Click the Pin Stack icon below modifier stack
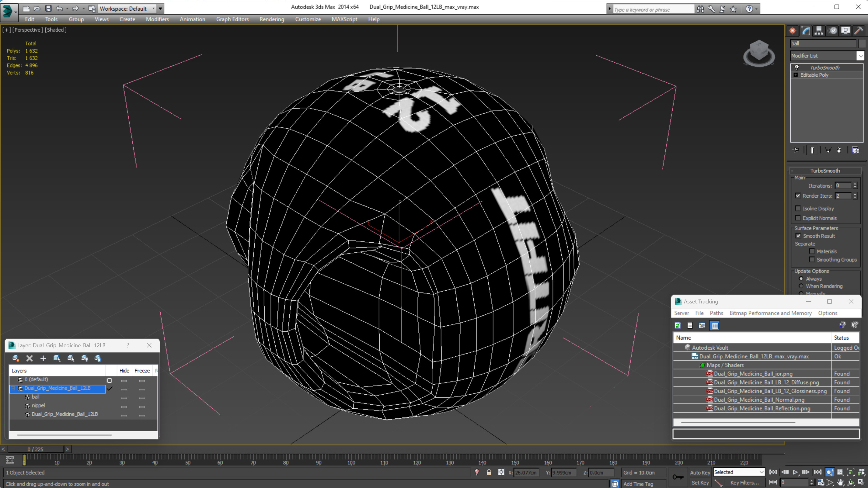 [x=796, y=150]
